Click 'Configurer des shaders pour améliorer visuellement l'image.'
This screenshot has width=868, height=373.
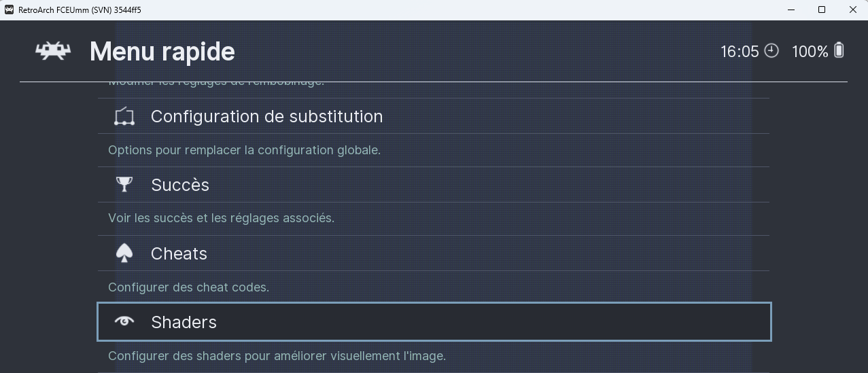pyautogui.click(x=277, y=356)
